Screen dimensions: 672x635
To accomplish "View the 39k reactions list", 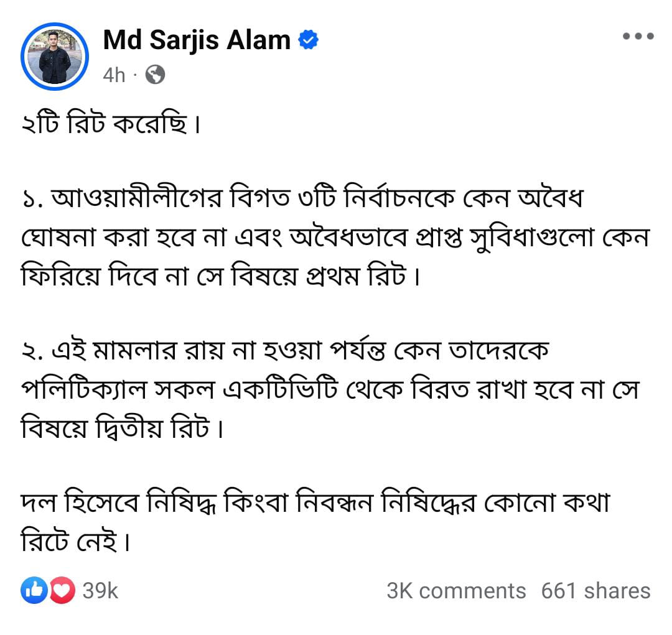I will 100,590.
